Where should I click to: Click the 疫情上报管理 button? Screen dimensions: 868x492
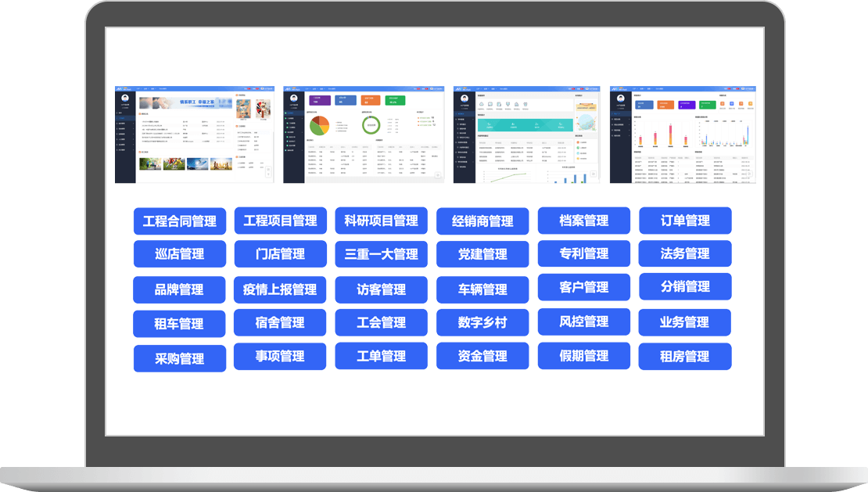tap(280, 289)
